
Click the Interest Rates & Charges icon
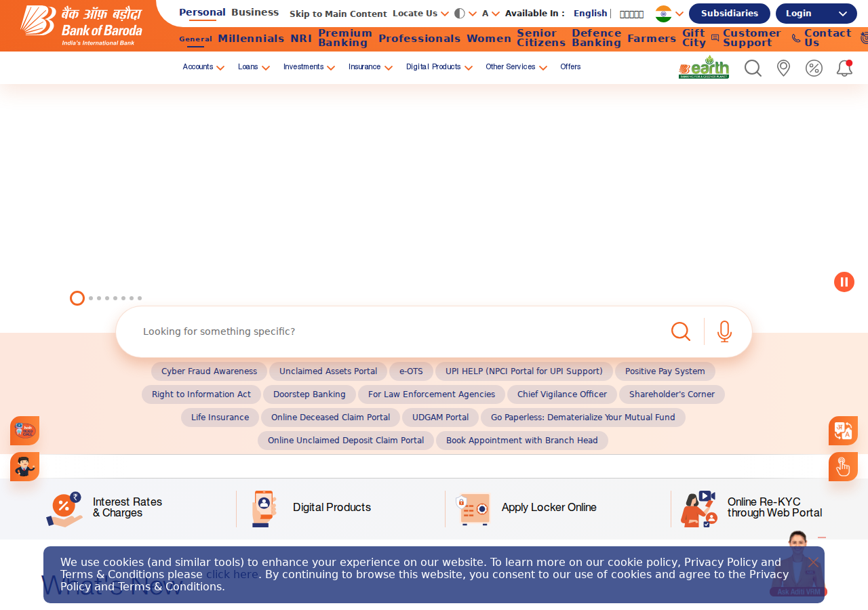click(x=64, y=509)
